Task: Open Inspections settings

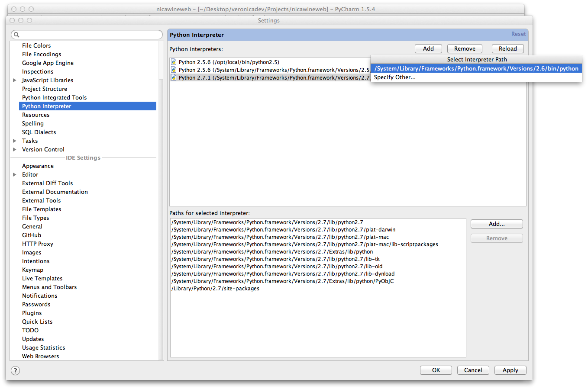Action: tap(38, 71)
